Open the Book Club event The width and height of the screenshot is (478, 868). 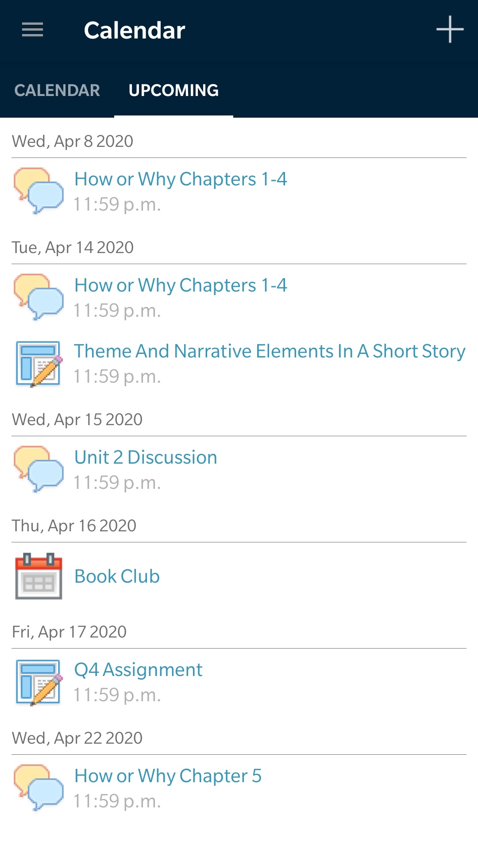117,576
